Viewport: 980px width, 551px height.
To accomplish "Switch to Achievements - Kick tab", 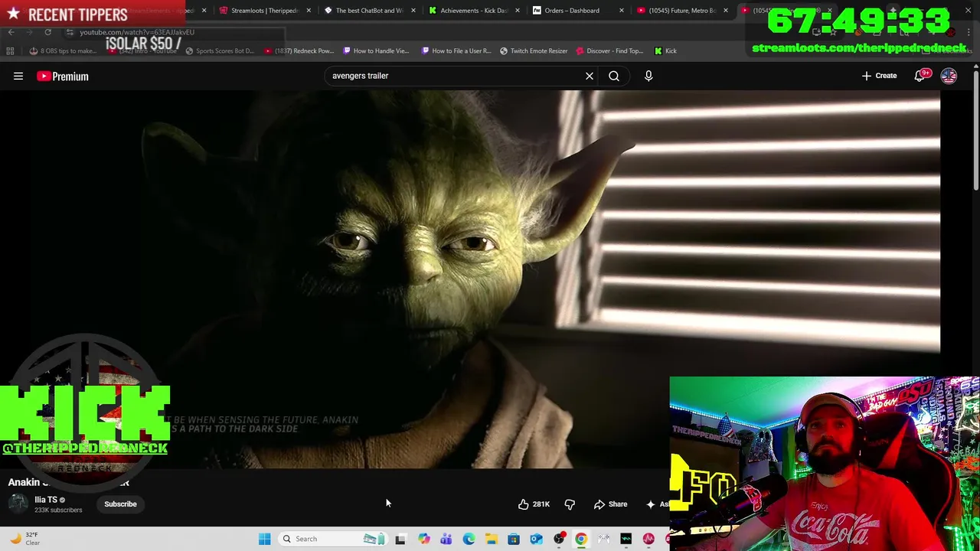I will (473, 11).
